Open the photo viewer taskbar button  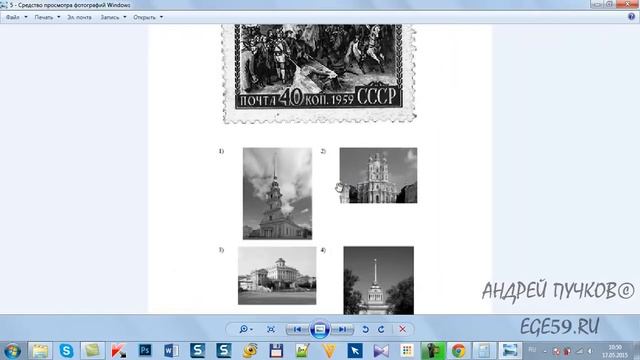[510, 351]
